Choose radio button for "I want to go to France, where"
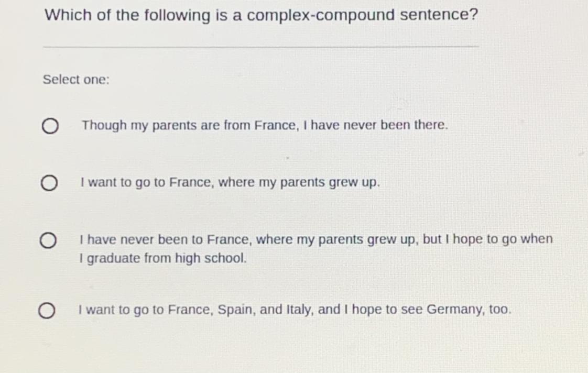The image size is (588, 373). (49, 184)
